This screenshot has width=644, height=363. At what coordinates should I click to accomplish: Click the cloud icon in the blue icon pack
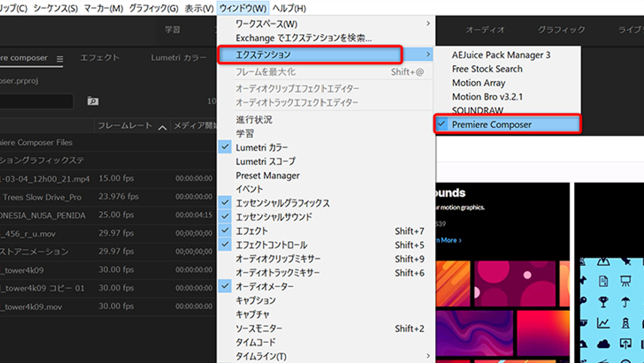[x=604, y=343]
